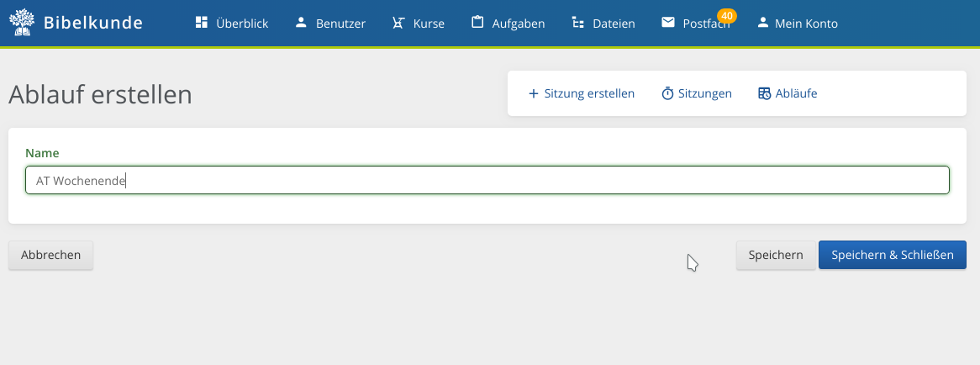Click the Abläufe schedule icon
Viewport: 980px width, 365px height.
pyautogui.click(x=764, y=93)
